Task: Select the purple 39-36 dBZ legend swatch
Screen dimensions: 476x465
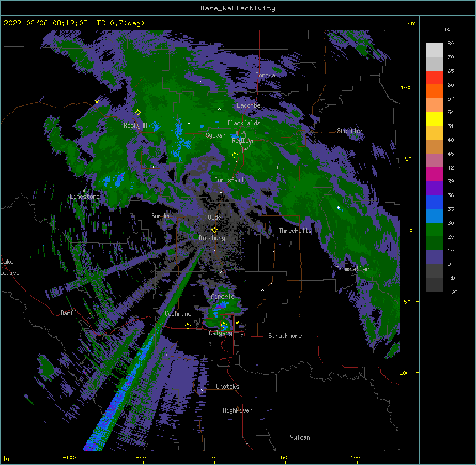Action: (x=434, y=188)
